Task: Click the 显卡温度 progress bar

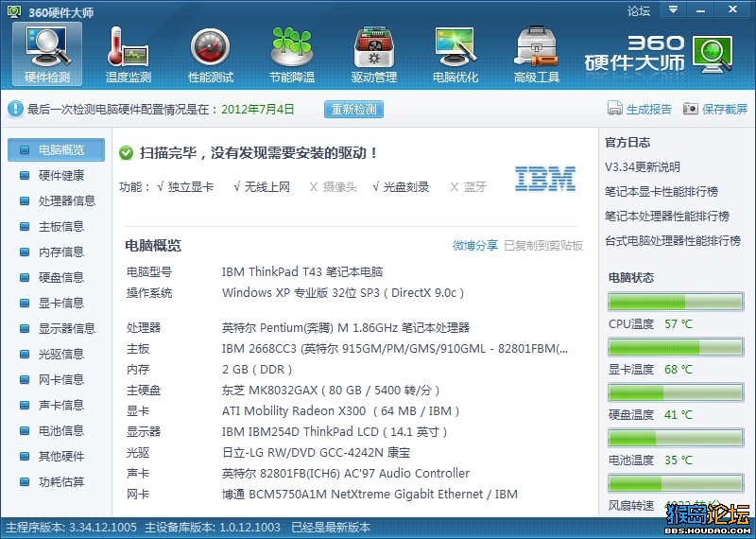Action: tap(676, 347)
